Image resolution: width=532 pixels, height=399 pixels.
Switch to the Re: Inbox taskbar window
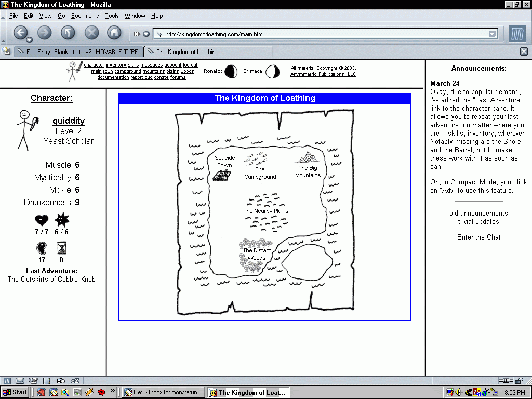(164, 392)
